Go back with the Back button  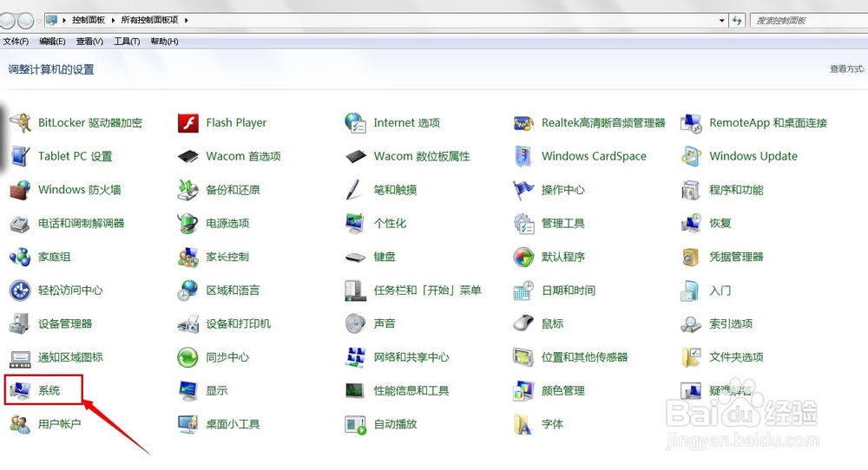click(7, 21)
